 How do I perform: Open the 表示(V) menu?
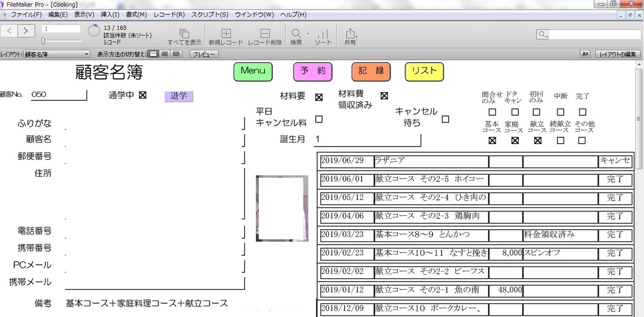(x=84, y=15)
